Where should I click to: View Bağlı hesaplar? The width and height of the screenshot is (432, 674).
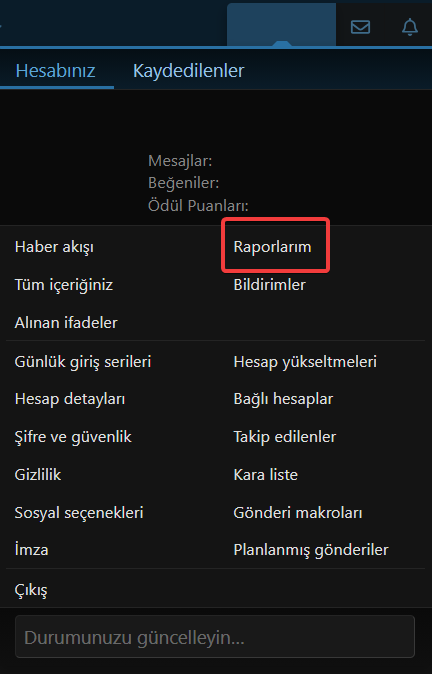pyautogui.click(x=283, y=399)
